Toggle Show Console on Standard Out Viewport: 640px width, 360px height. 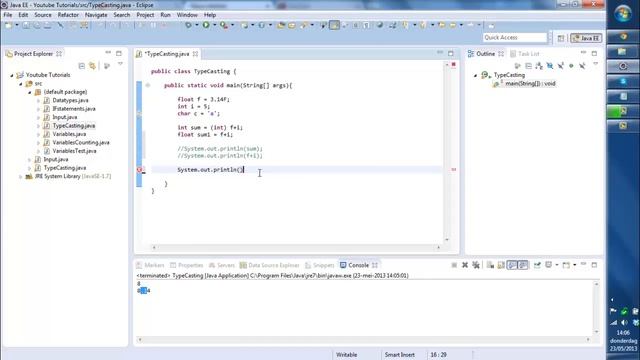pyautogui.click(x=512, y=265)
